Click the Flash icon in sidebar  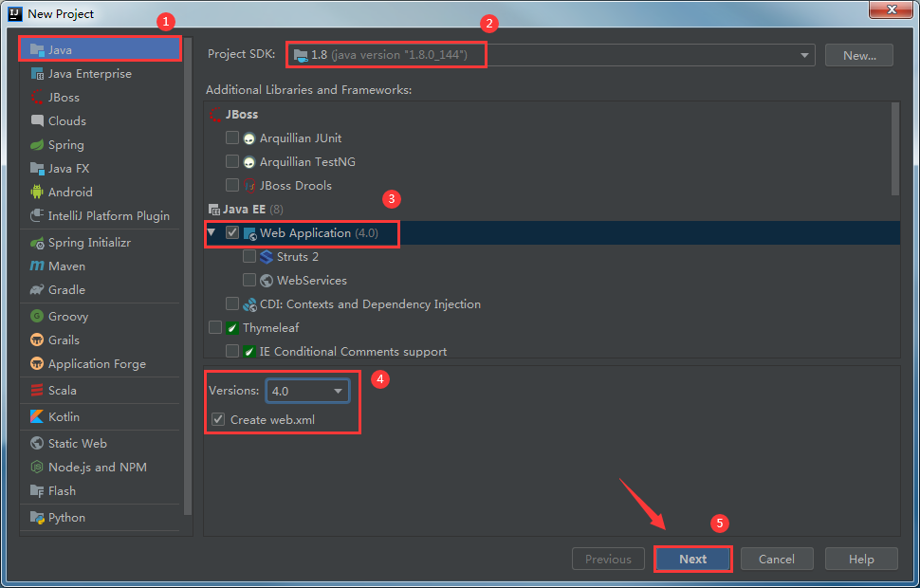tap(37, 490)
